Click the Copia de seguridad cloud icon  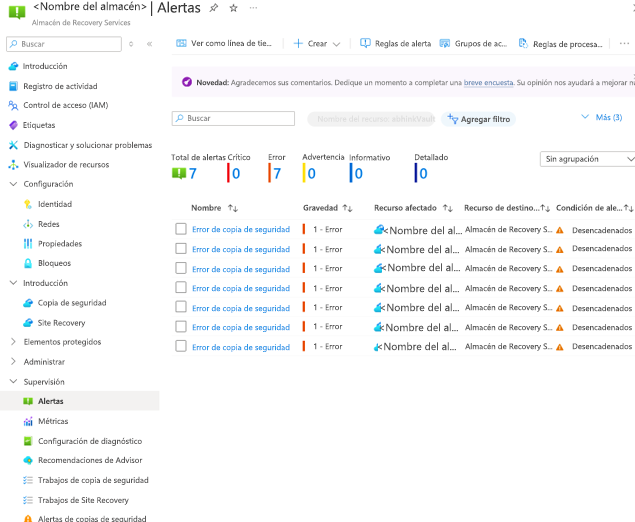28,303
